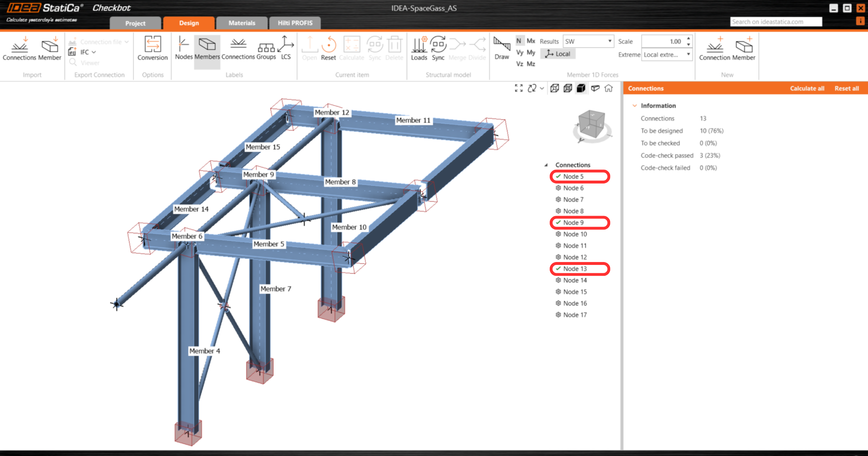Select Node 10 in connections list
868x456 pixels.
pos(575,234)
